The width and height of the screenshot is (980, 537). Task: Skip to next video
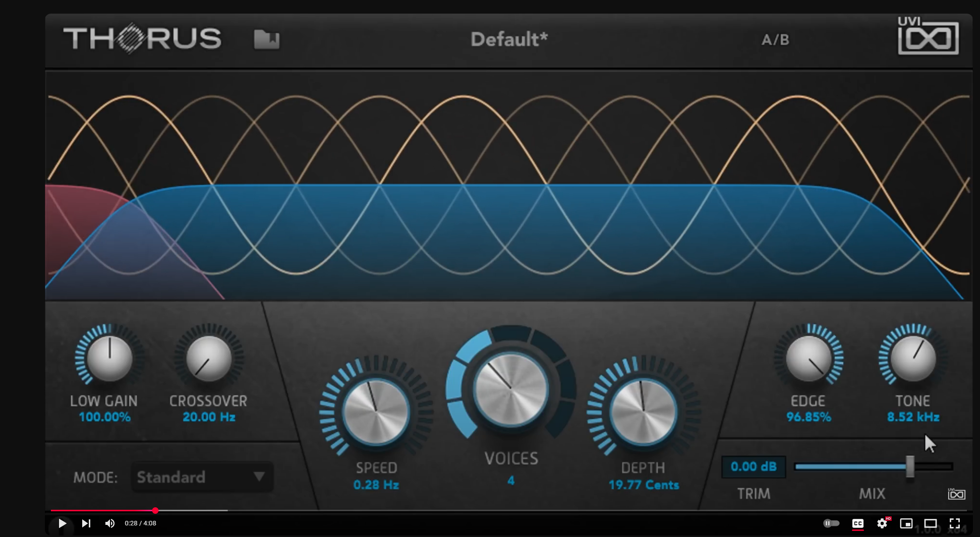pyautogui.click(x=86, y=523)
